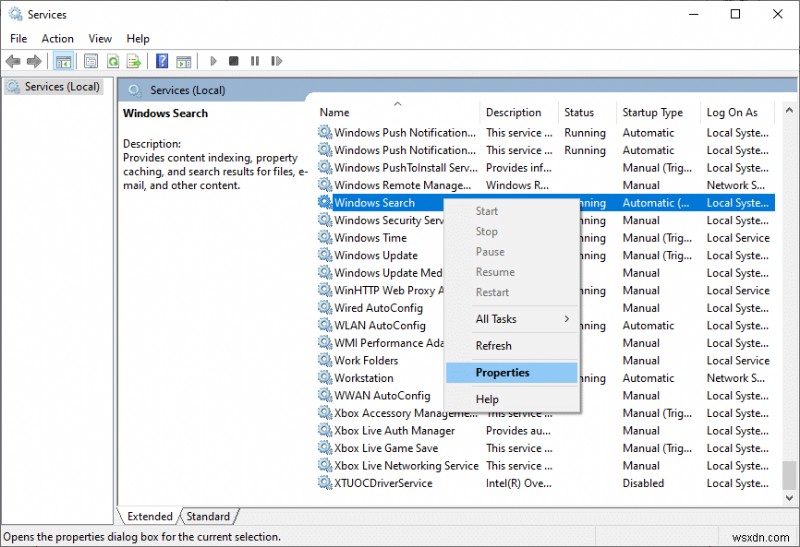Click Disabled startup type for XTUOCDriverService
This screenshot has height=547, width=800.
click(643, 483)
